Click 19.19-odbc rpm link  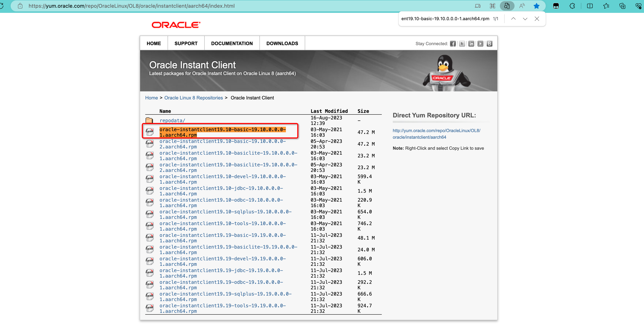coord(221,285)
